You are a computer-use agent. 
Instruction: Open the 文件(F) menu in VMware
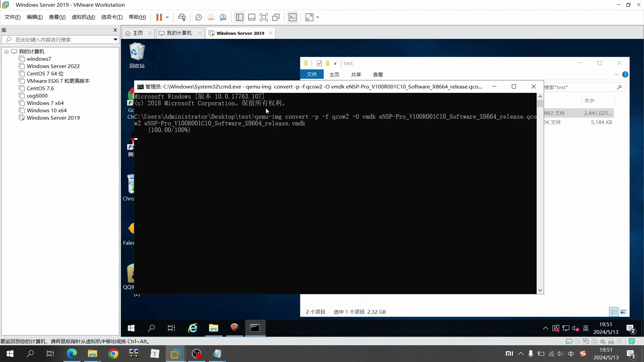(13, 17)
